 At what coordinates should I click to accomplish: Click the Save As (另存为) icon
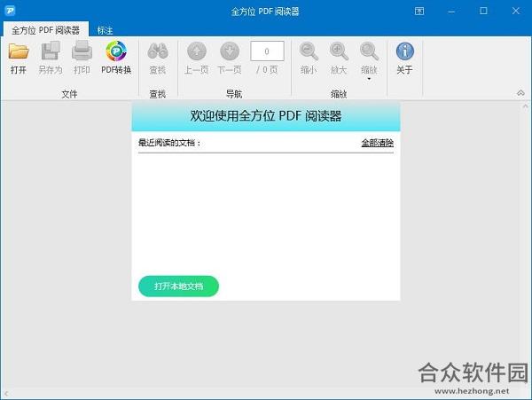[x=51, y=58]
